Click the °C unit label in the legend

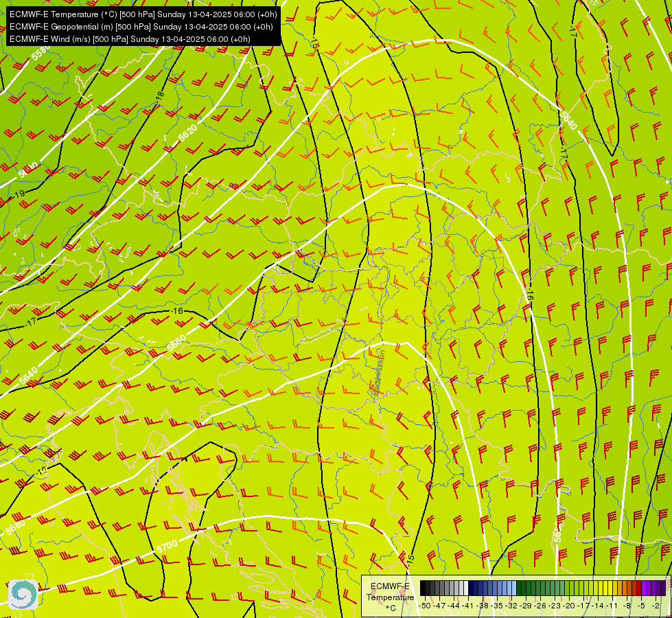point(391,608)
